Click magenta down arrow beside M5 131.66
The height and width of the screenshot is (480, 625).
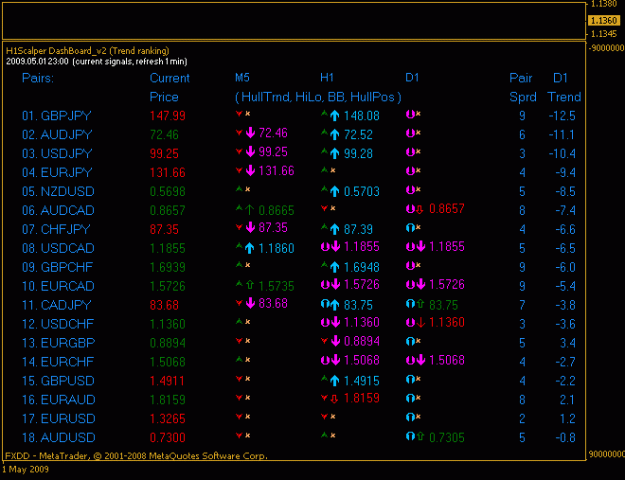[250, 171]
